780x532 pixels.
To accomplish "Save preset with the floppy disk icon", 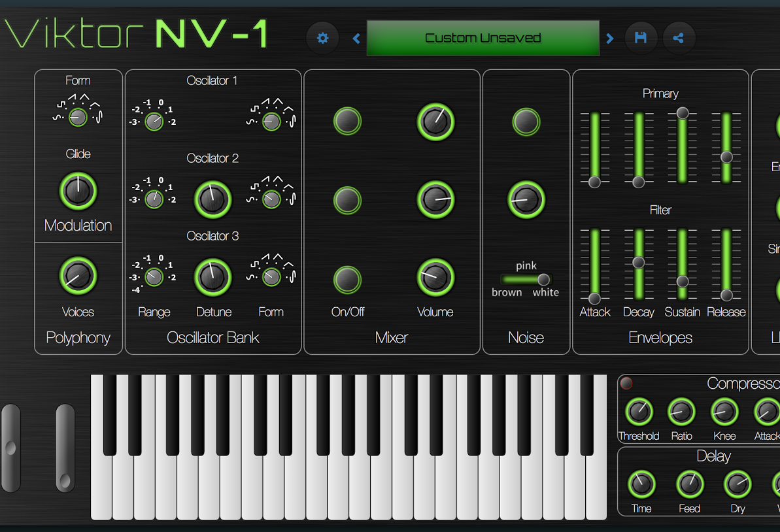I will click(641, 38).
